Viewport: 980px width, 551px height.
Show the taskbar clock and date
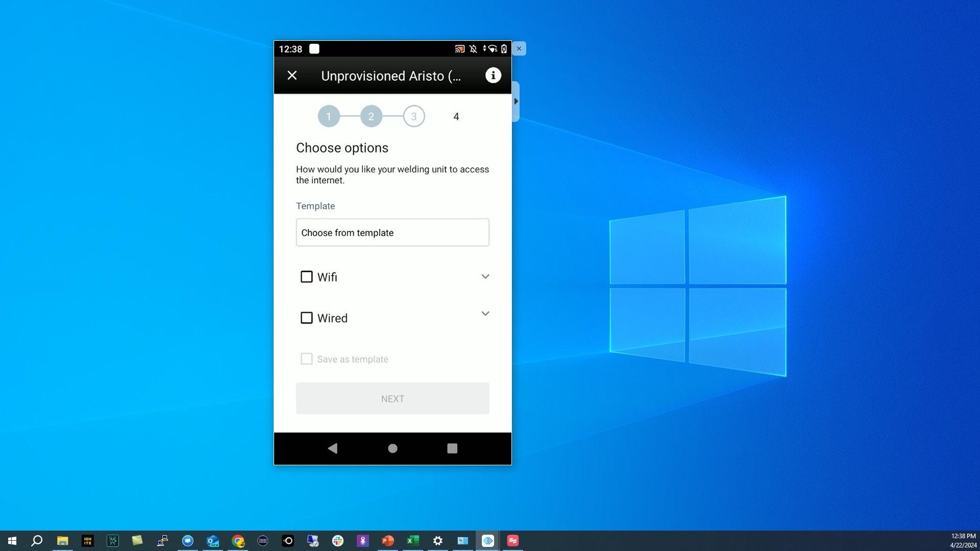pyautogui.click(x=963, y=541)
